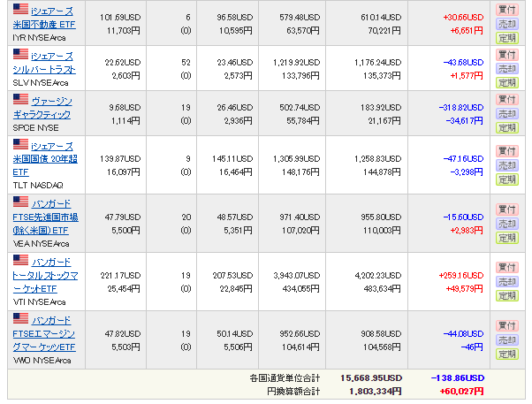
Task: Click the total loss -138.86USD
Action: tap(458, 378)
